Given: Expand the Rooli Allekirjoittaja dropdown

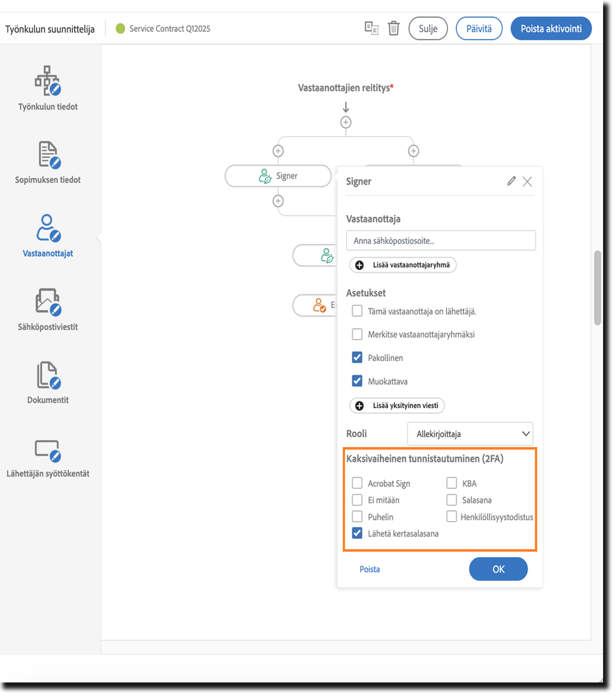Looking at the screenshot, I should (x=470, y=434).
